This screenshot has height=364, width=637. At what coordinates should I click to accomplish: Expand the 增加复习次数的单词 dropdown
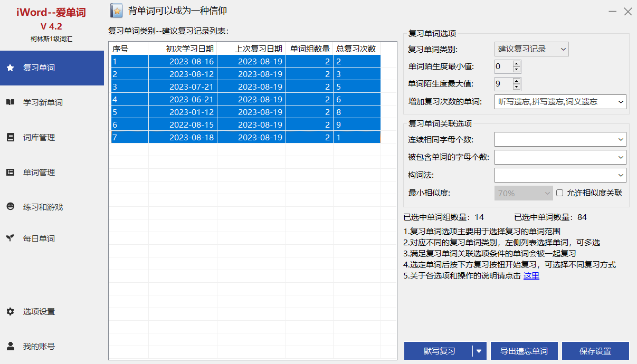560,102
